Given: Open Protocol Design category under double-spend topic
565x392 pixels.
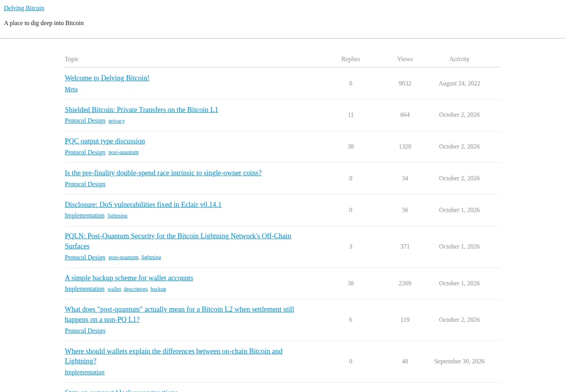Looking at the screenshot, I should [x=85, y=184].
